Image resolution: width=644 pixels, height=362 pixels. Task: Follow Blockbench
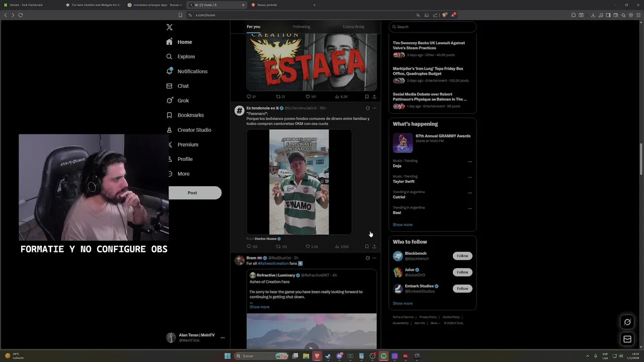(462, 256)
